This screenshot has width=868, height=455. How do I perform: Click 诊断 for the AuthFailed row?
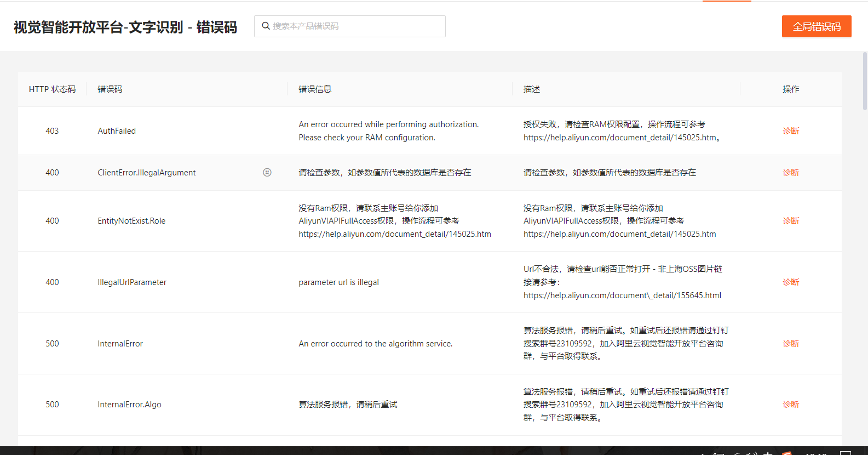791,131
